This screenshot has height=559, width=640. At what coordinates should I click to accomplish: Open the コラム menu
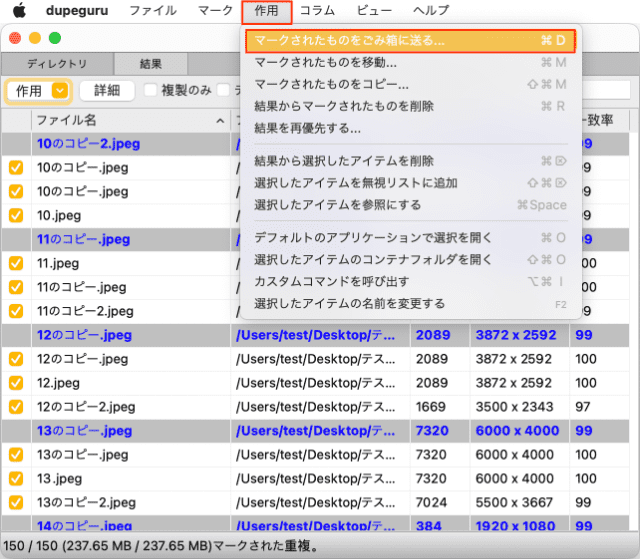(317, 11)
